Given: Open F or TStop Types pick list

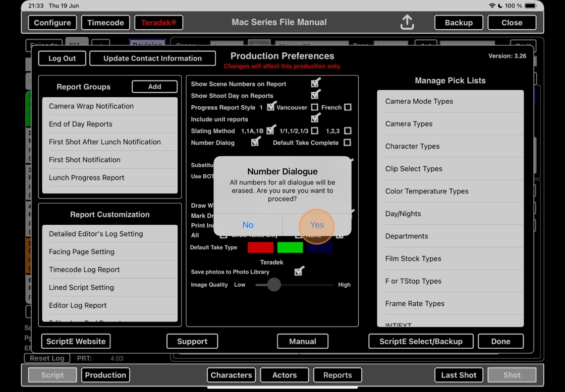Looking at the screenshot, I should (x=450, y=281).
